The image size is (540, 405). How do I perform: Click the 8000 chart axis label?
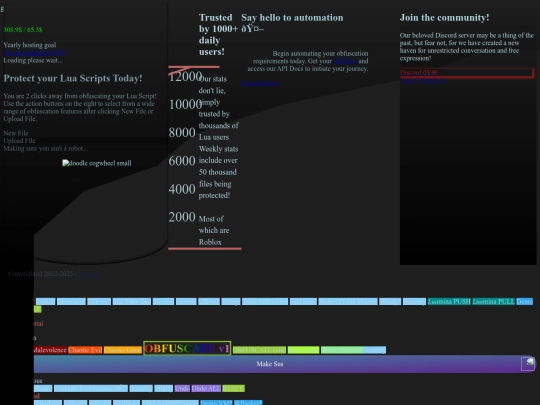[x=182, y=133]
